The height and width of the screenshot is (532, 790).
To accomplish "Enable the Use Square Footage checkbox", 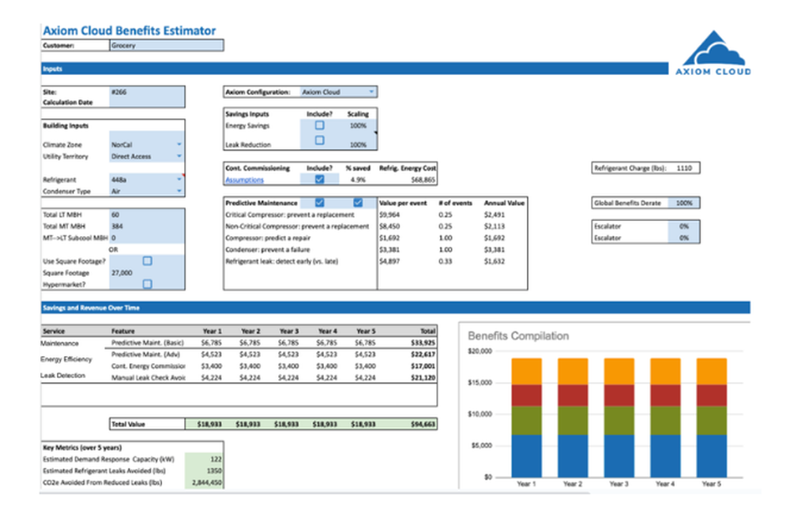I will [x=147, y=260].
